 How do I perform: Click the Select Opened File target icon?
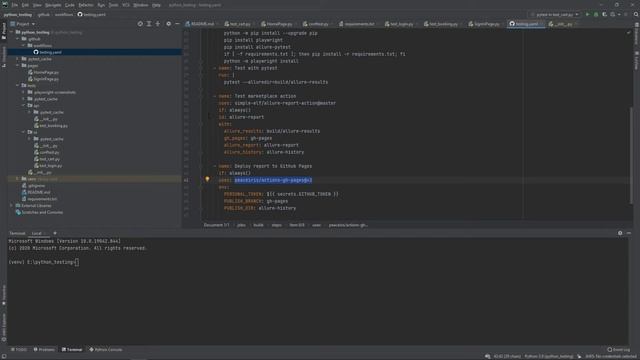point(140,24)
